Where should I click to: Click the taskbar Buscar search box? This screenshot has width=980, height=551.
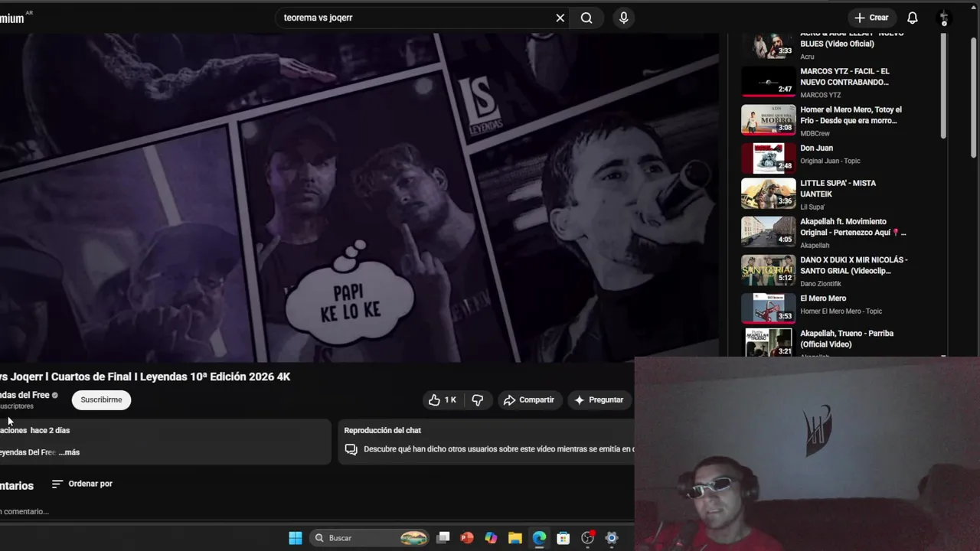[371, 538]
